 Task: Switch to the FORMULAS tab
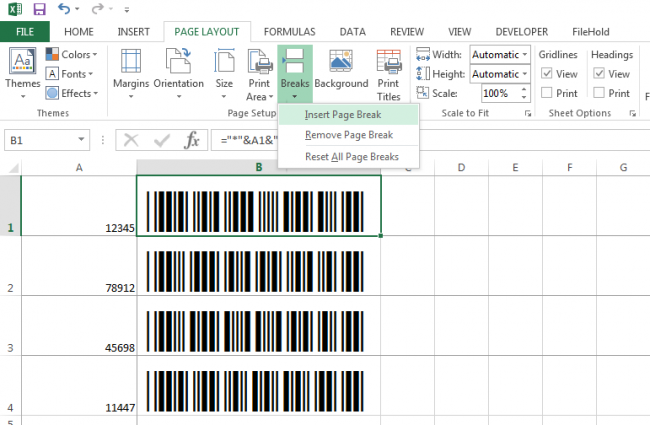tap(289, 32)
